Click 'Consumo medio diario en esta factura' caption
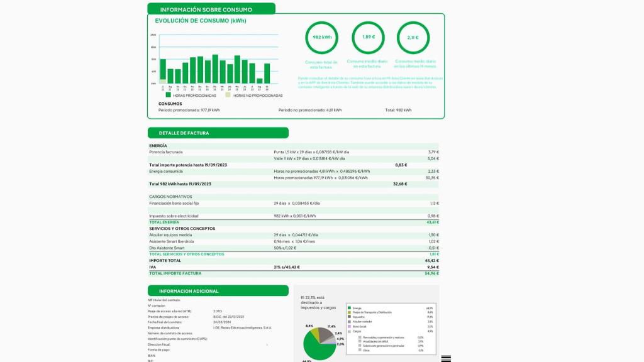 pos(367,63)
